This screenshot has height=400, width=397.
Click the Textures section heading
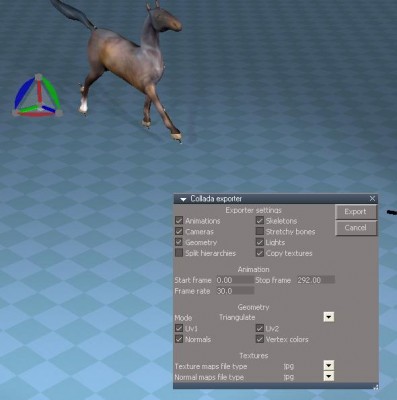tap(254, 356)
